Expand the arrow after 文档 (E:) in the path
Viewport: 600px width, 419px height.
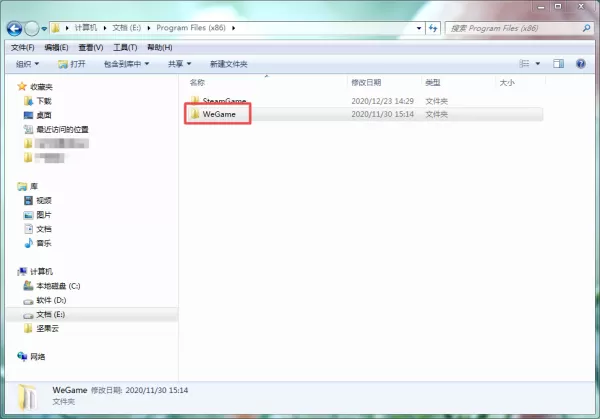coord(148,28)
